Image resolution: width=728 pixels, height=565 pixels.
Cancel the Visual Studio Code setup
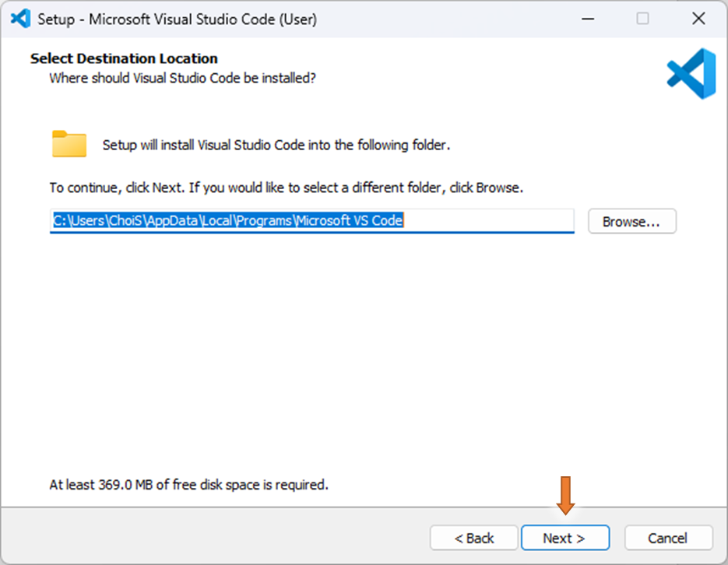pyautogui.click(x=668, y=538)
